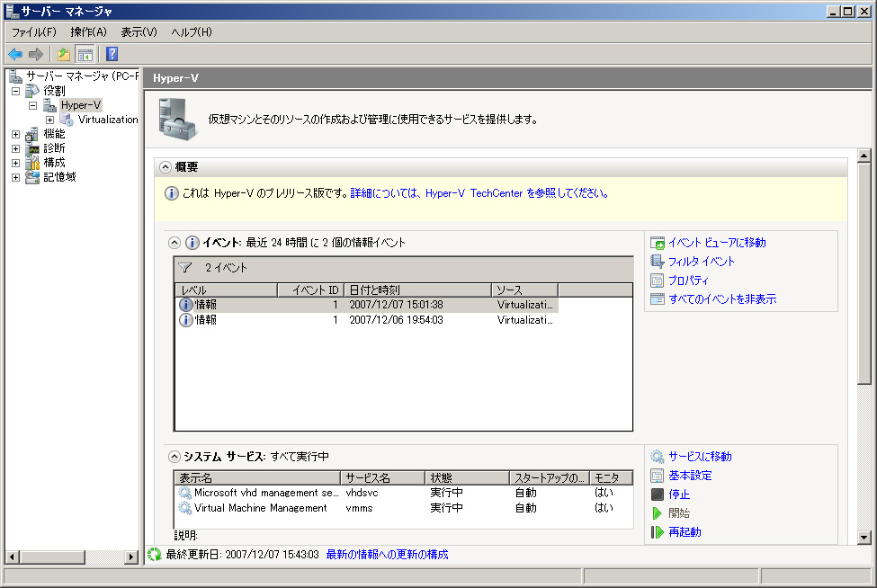Click the main pane scrollbar down arrow

tap(864, 538)
